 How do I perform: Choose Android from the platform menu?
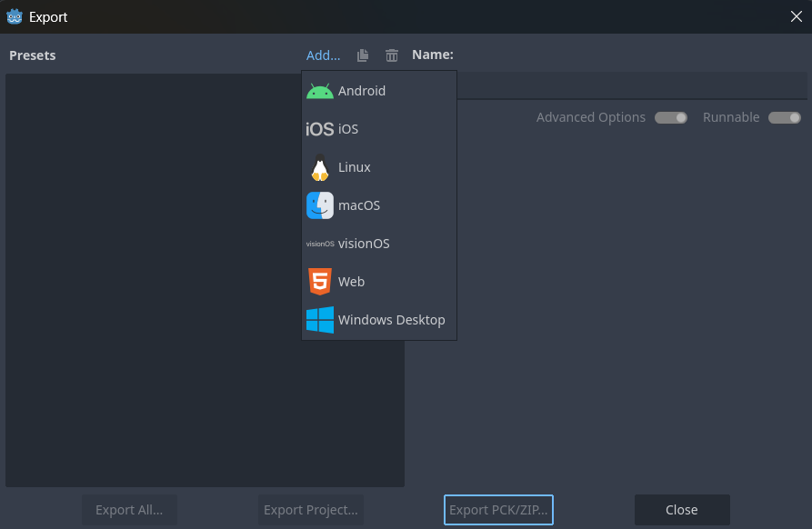click(361, 90)
